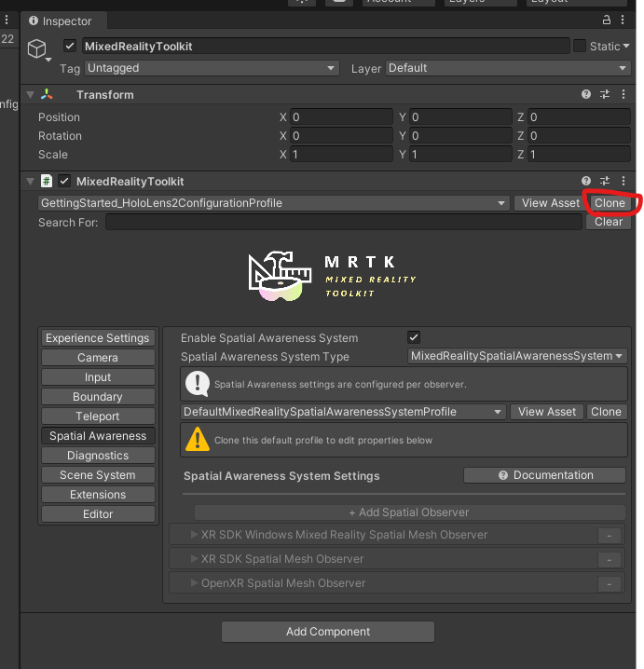Viewport: 644px width, 669px height.
Task: Open the Diagnostics profile section
Action: click(98, 456)
